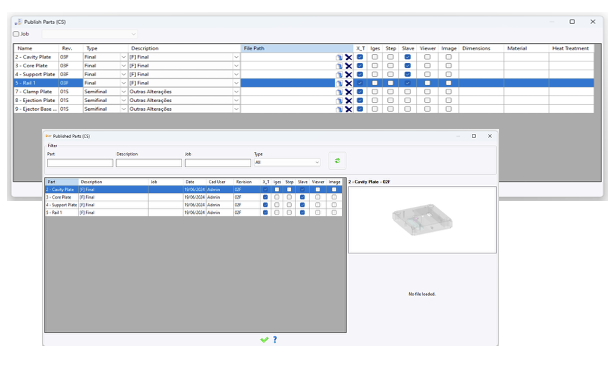The image size is (616, 378).
Task: Clear file path for 2 - Cavity Plate
Action: pos(348,57)
